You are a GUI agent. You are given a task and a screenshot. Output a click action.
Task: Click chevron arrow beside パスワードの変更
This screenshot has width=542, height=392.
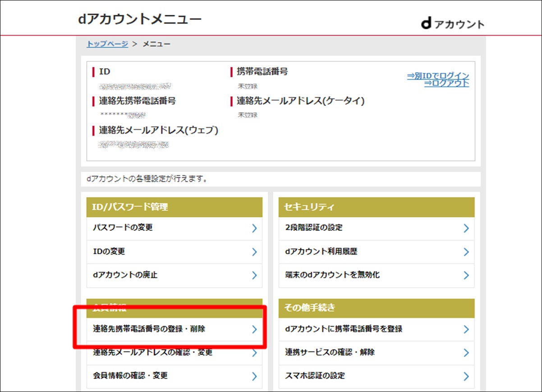coord(254,228)
